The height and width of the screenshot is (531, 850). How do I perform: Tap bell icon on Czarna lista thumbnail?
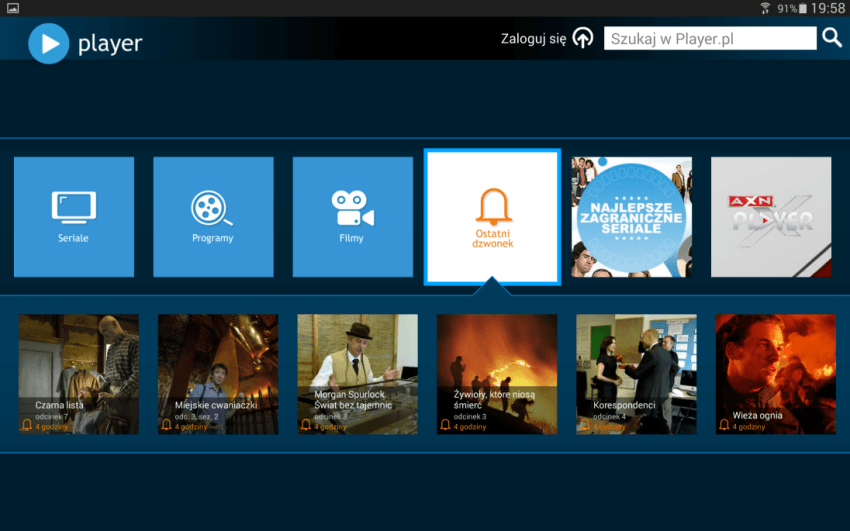[27, 426]
